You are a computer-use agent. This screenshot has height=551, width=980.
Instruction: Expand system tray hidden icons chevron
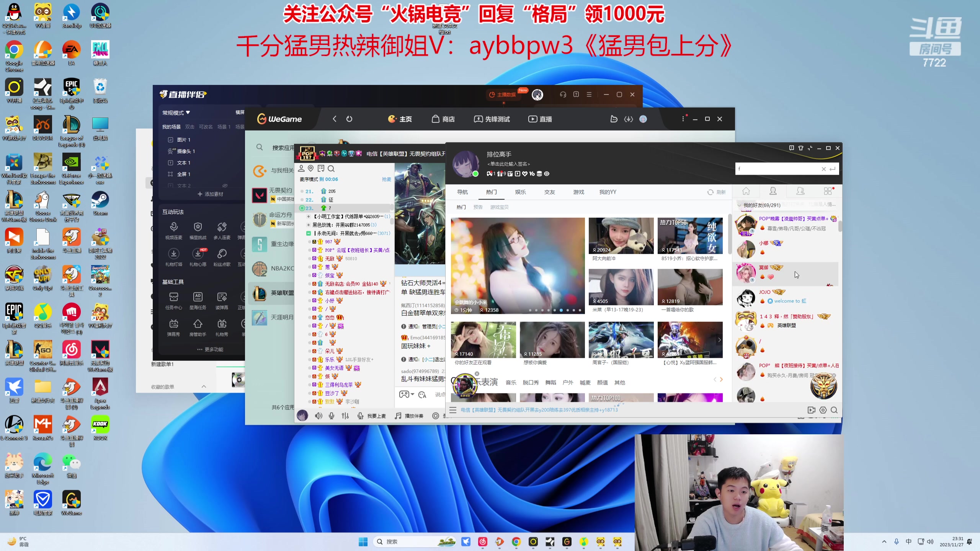pos(884,542)
